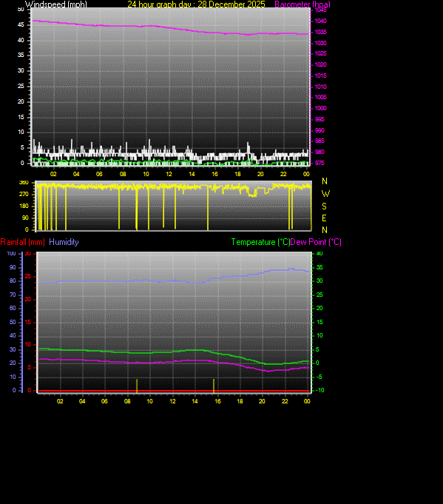This screenshot has width=443, height=504.
Task: Click the top "N" compass letter
Action: click(325, 181)
